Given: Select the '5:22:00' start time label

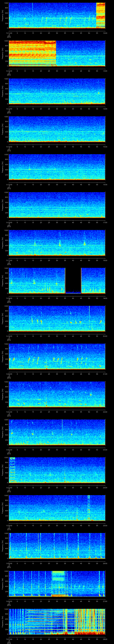Looking at the screenshot, I should point(9,450).
